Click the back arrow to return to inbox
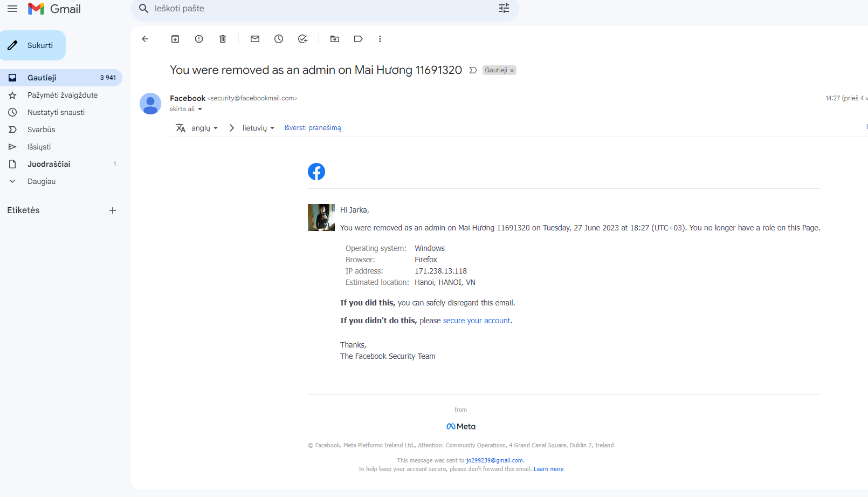This screenshot has height=497, width=868. coord(145,39)
